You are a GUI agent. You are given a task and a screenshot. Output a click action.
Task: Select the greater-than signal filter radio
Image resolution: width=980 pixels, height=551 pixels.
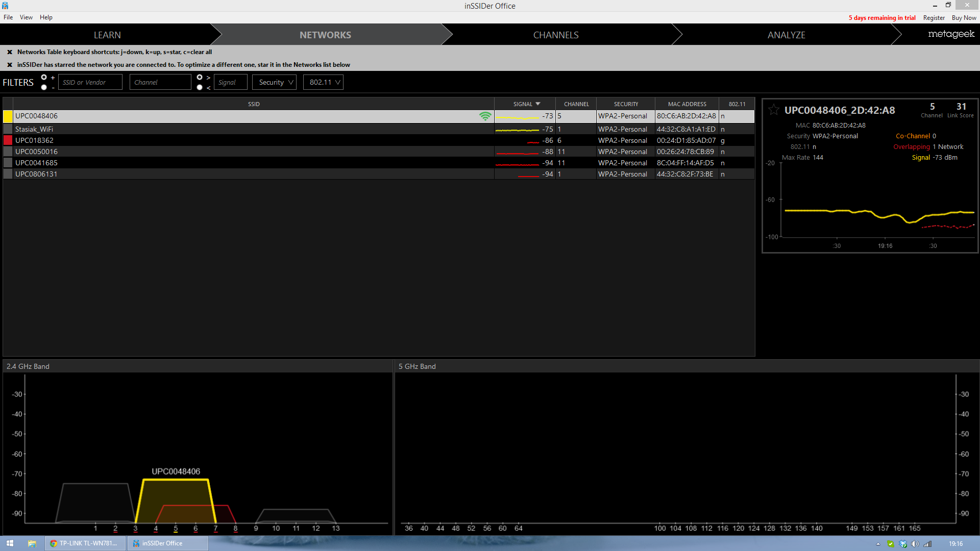200,77
